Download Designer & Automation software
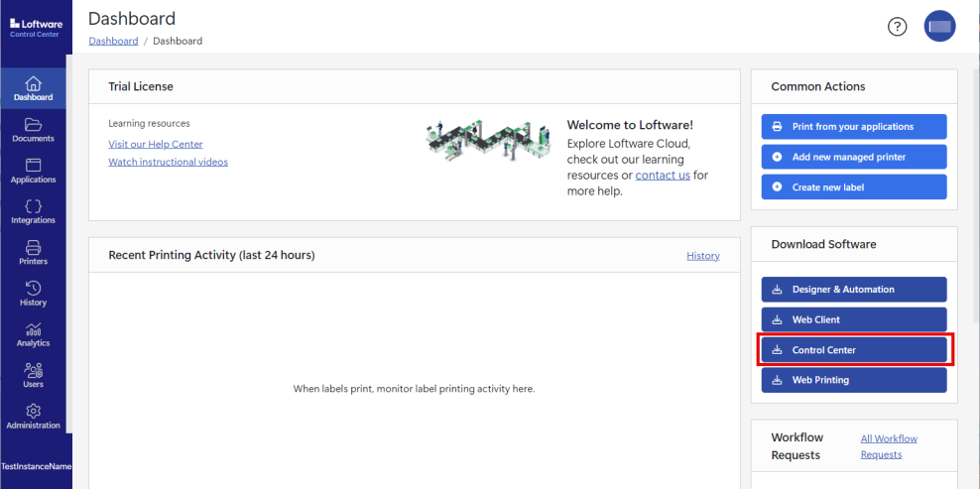980x489 pixels. [854, 290]
